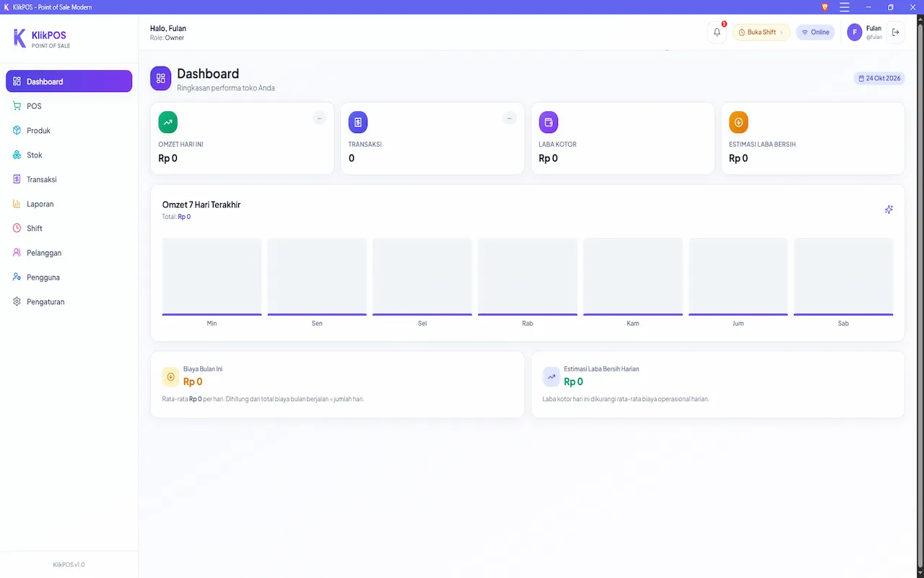Click the green Omzet Hari Ini icon
Screen dimensions: 924x578
[167, 122]
